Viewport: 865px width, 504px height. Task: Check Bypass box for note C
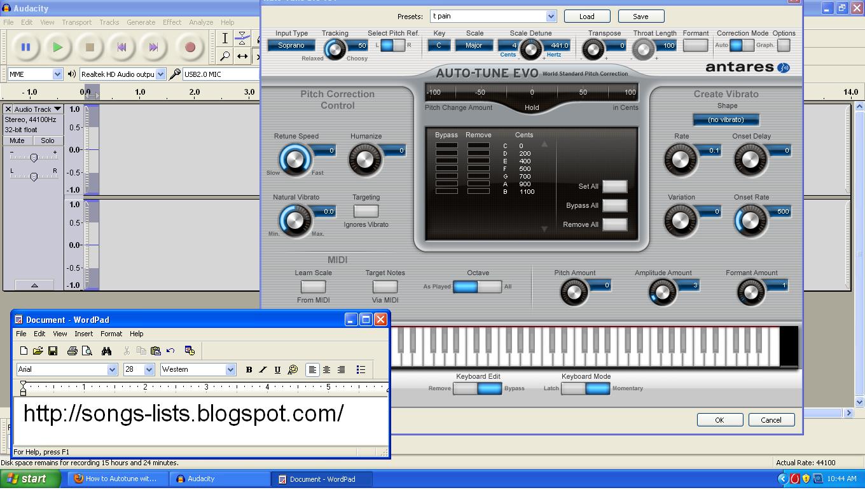point(446,146)
